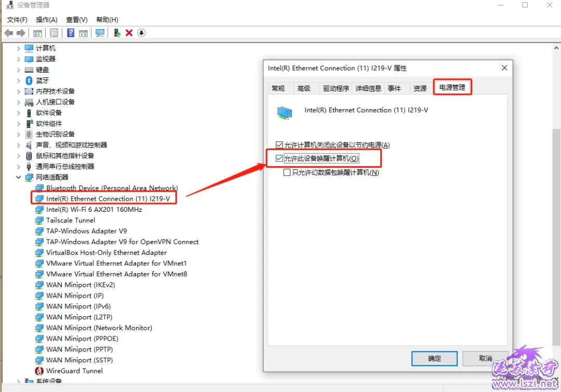Image resolution: width=561 pixels, height=392 pixels.
Task: Click the 内存技术设备 category icon
Action: click(x=29, y=91)
